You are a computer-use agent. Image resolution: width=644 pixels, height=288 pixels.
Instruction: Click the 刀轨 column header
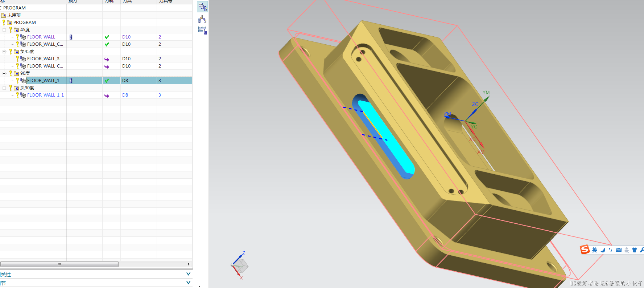coord(111,1)
